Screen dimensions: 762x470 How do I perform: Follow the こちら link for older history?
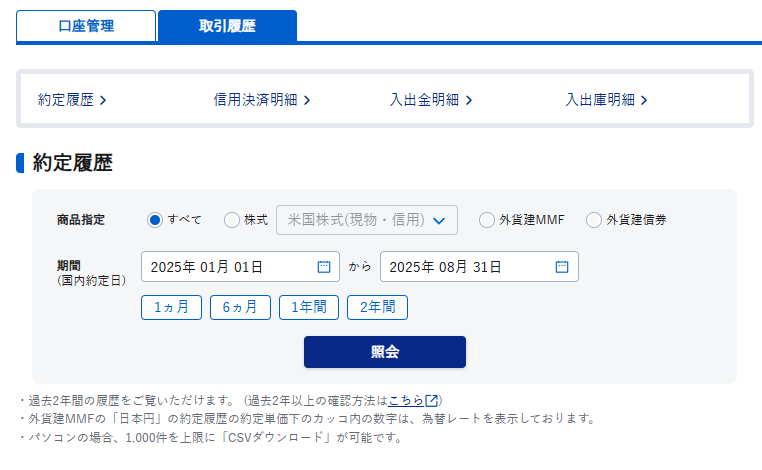tap(406, 400)
